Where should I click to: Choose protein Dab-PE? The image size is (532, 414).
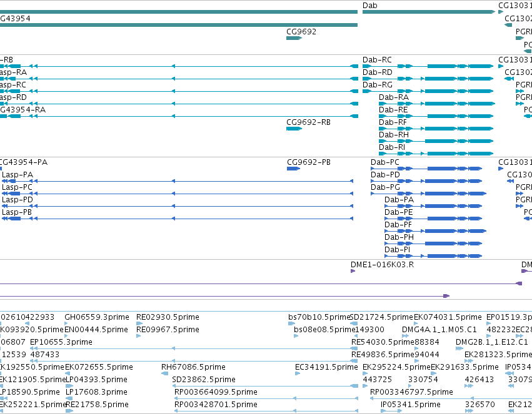(x=433, y=219)
